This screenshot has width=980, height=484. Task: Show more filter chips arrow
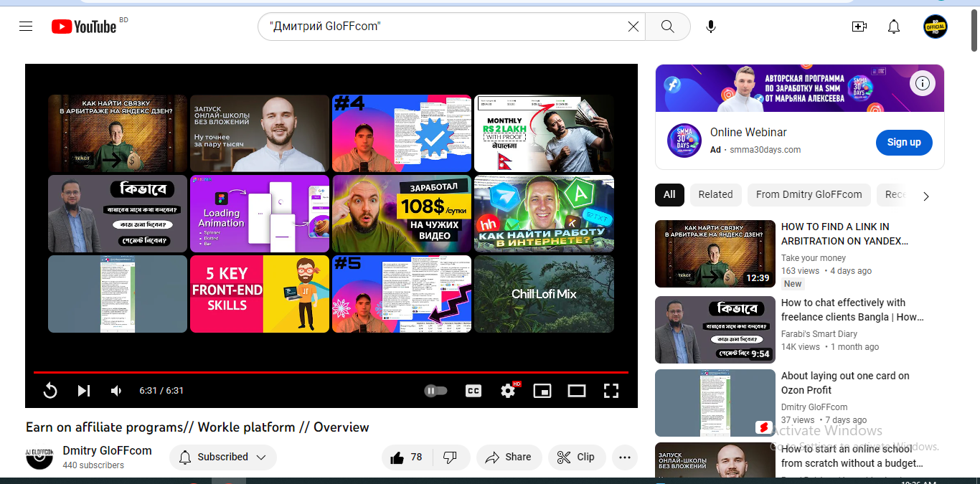(925, 196)
